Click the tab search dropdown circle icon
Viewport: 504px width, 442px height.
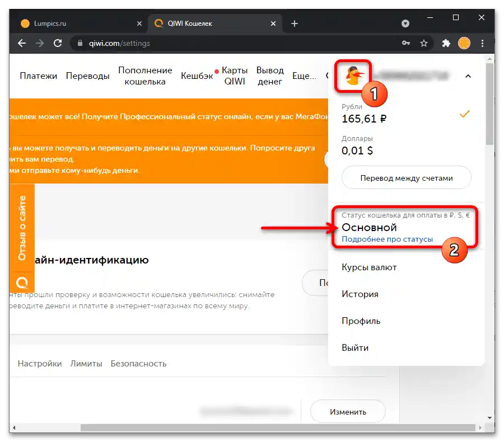click(405, 23)
